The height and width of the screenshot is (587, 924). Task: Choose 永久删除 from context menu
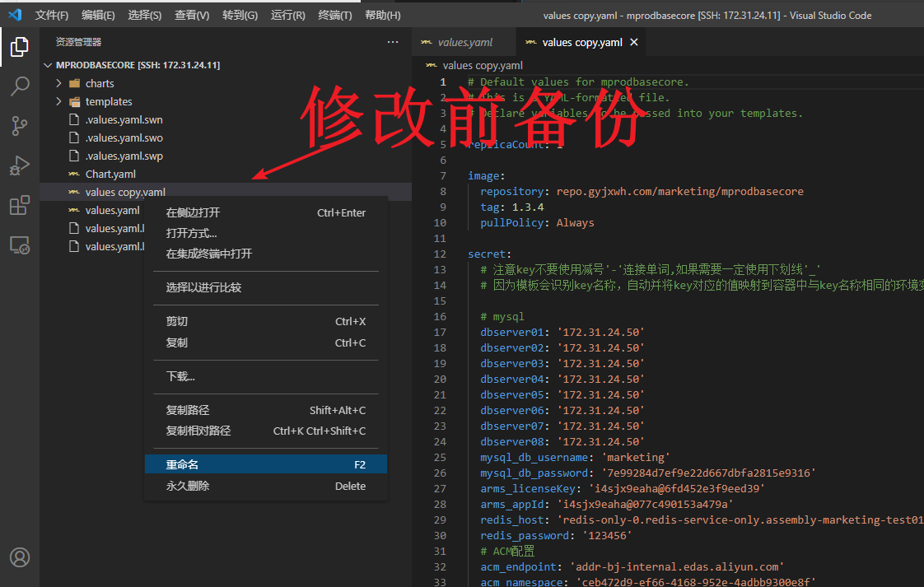coord(266,487)
